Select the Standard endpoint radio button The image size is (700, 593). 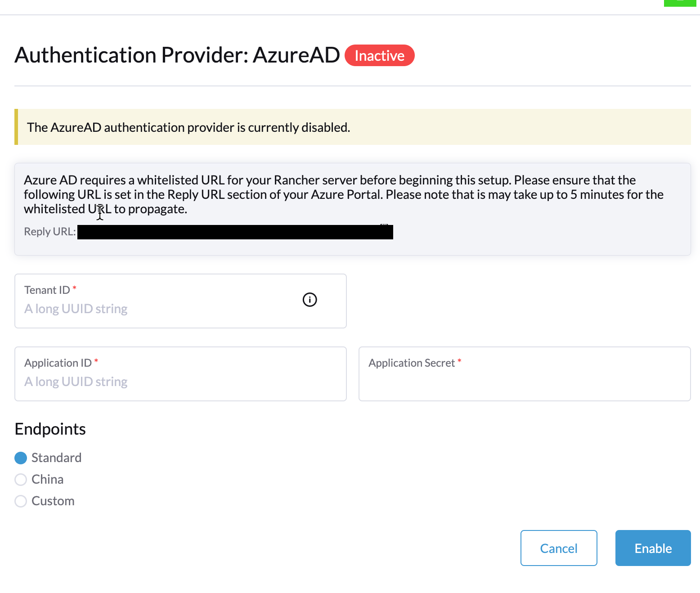click(x=20, y=458)
